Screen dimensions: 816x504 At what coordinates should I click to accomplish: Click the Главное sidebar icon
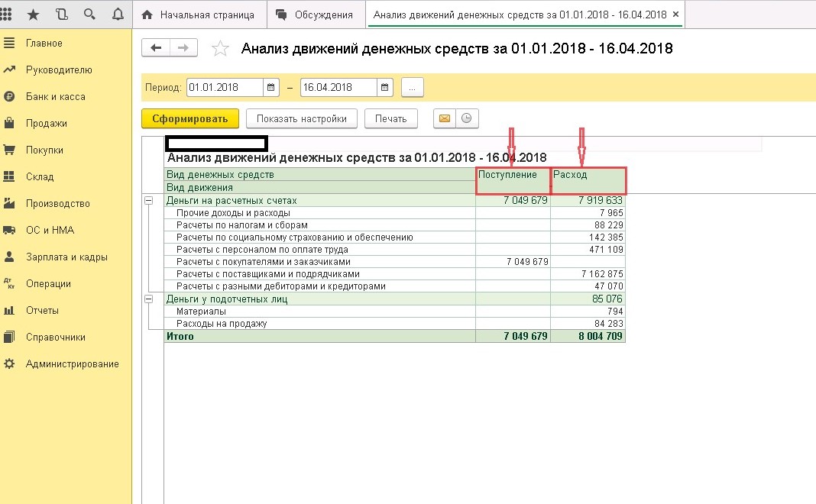(9, 43)
